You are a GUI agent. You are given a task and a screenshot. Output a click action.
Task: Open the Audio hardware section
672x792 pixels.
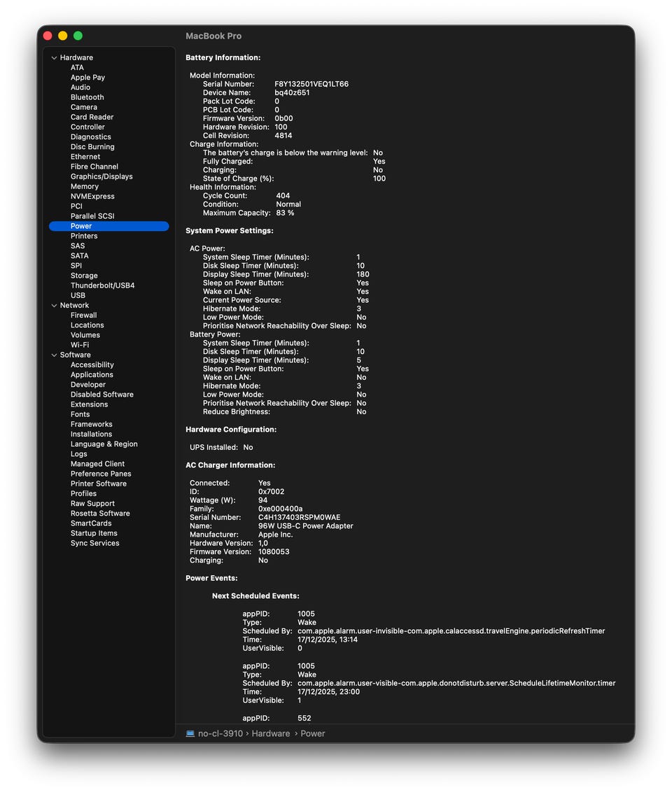80,87
